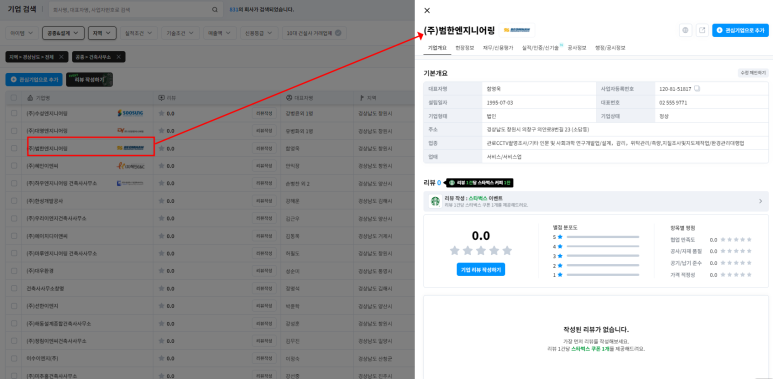The image size is (773, 379).
Task: Check the (주)대명엔지니어링 row checkbox
Action: (14, 131)
